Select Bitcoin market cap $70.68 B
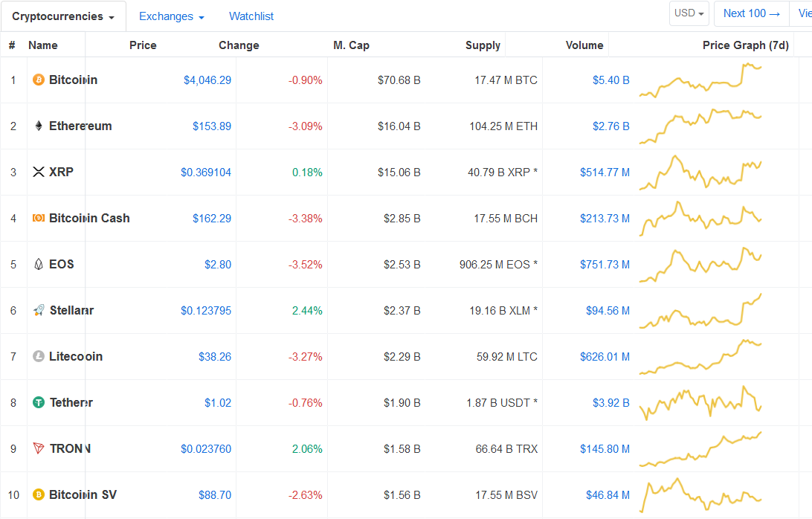Screen dimensions: 812x519 399,80
